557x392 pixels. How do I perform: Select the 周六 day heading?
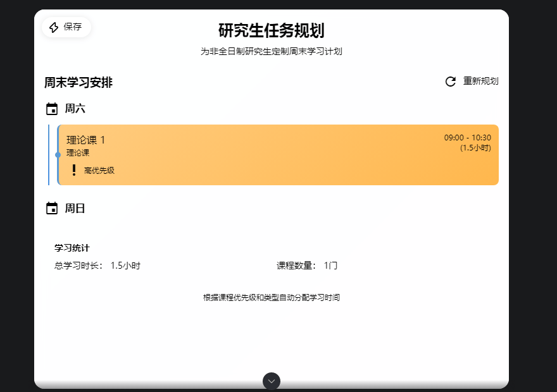pyautogui.click(x=75, y=109)
